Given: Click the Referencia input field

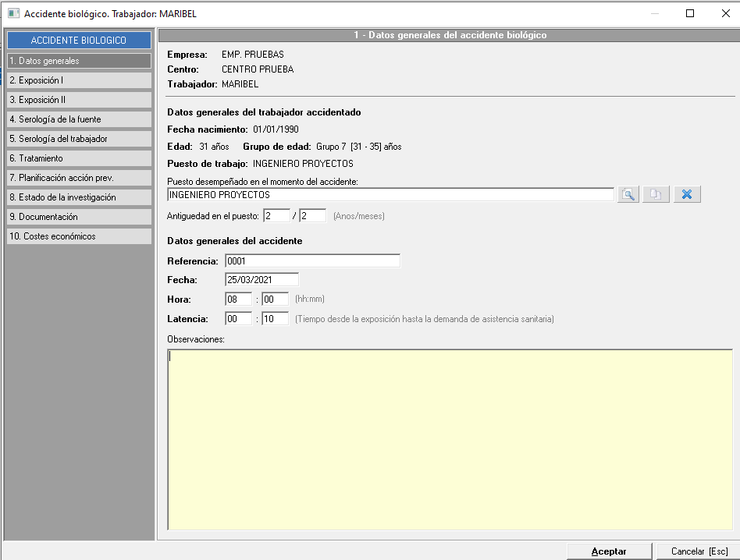Looking at the screenshot, I should click(x=312, y=261).
